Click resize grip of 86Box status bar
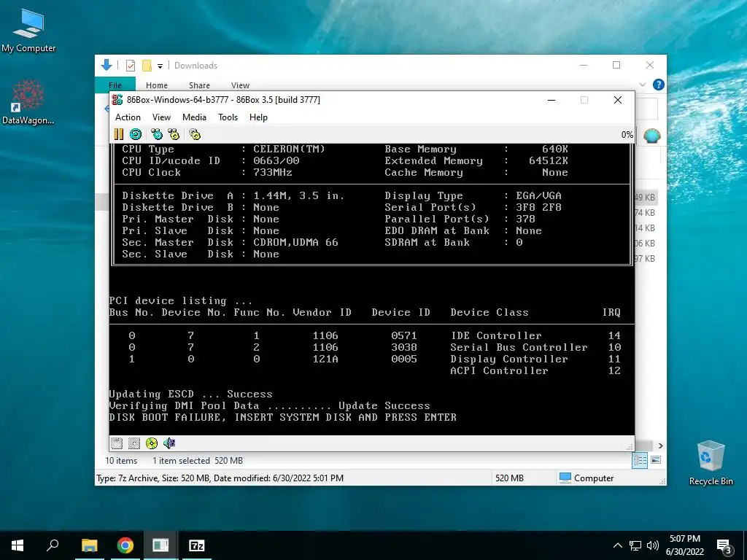This screenshot has width=747, height=560. pyautogui.click(x=630, y=447)
